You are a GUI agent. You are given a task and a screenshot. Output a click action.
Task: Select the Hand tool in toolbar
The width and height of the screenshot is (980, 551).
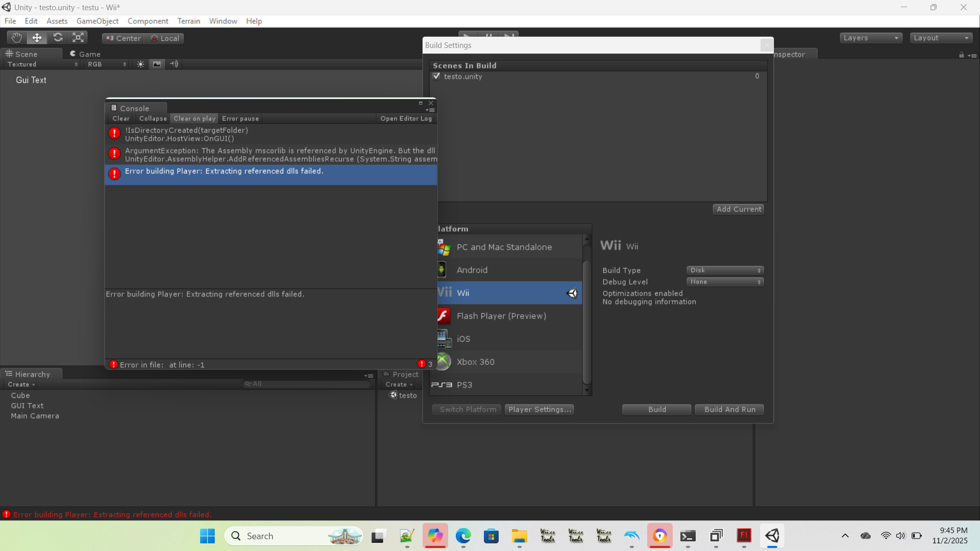pos(16,38)
